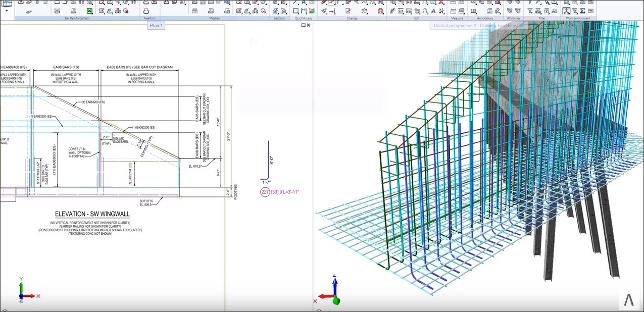
Task: Close the Plan:1 viewport
Action: coord(309,25)
